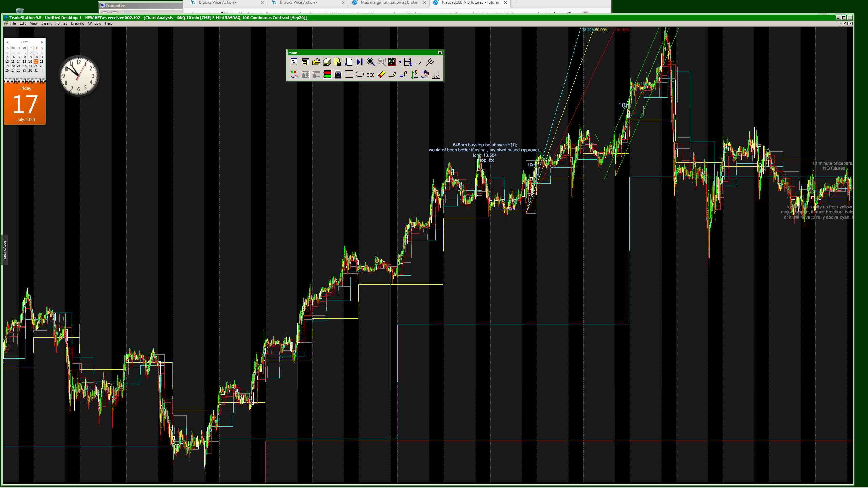Select the yellow eraser tool
The width and height of the screenshot is (868, 488).
381,74
